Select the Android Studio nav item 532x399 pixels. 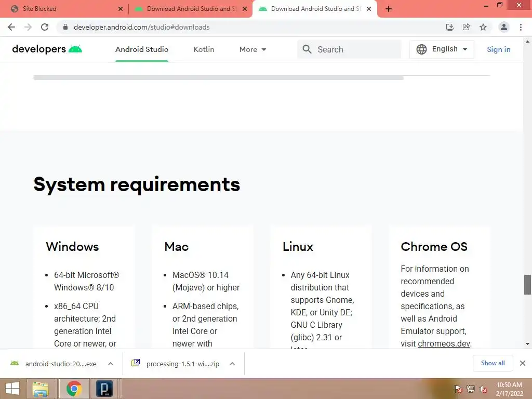pos(142,49)
